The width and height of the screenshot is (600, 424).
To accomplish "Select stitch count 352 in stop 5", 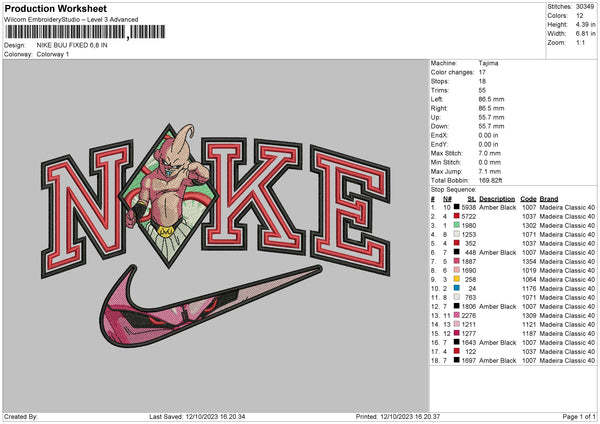I will [471, 243].
